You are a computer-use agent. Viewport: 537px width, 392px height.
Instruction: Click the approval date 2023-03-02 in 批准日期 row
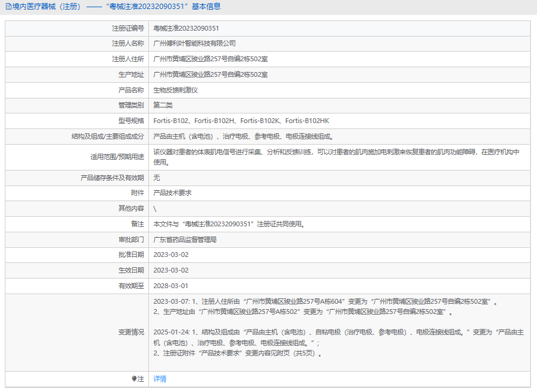coord(171,255)
